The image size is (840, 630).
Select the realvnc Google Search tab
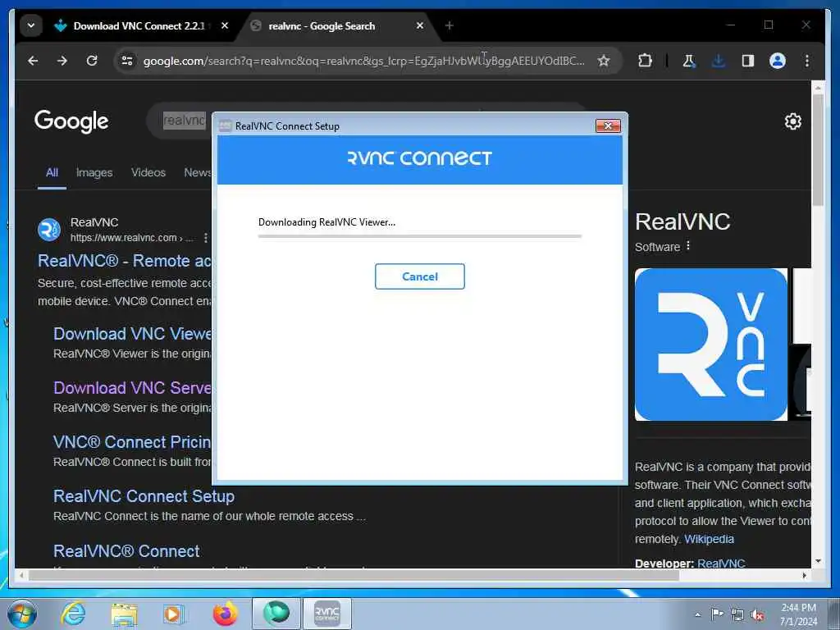pos(322,25)
